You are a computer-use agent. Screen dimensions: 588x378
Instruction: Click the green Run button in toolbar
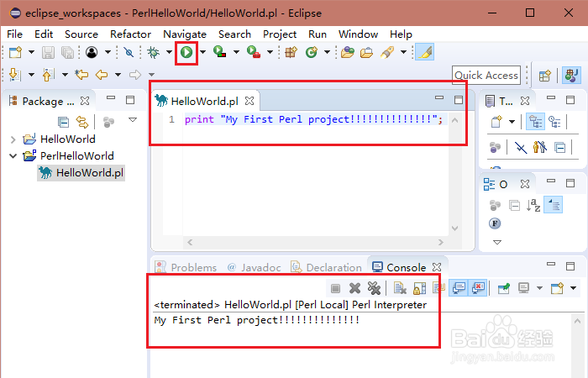pos(186,52)
